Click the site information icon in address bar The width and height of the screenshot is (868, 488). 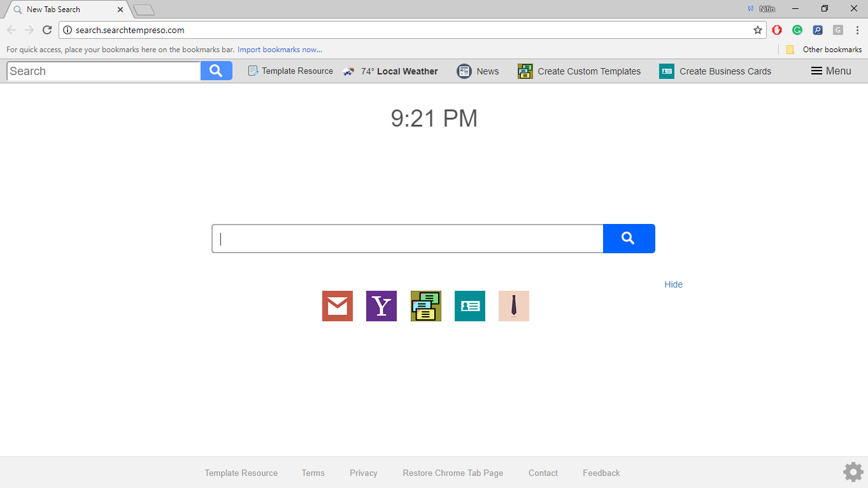(67, 29)
